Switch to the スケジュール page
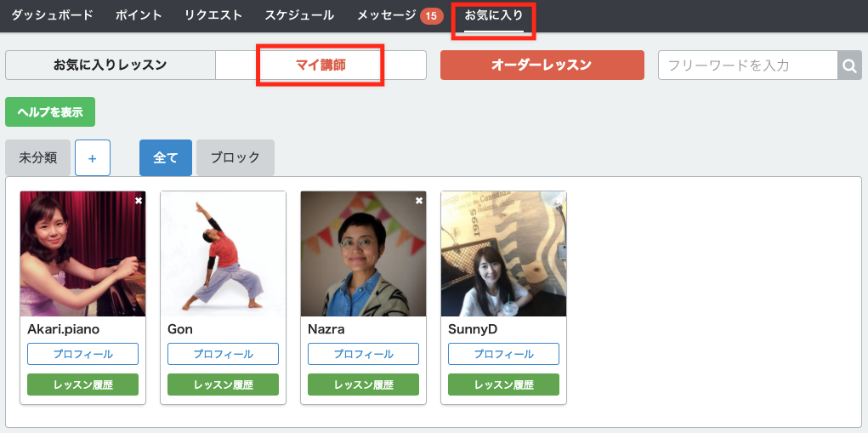The height and width of the screenshot is (433, 868). [x=299, y=15]
